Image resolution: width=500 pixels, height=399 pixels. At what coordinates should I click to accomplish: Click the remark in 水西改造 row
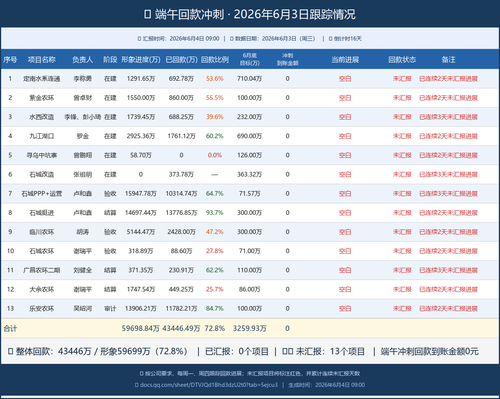(x=448, y=117)
